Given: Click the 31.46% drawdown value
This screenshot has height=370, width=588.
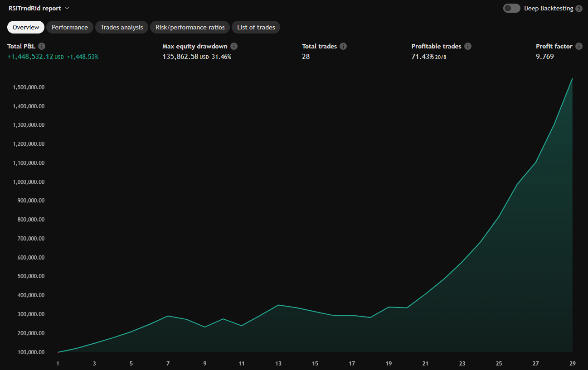Looking at the screenshot, I should click(x=222, y=57).
